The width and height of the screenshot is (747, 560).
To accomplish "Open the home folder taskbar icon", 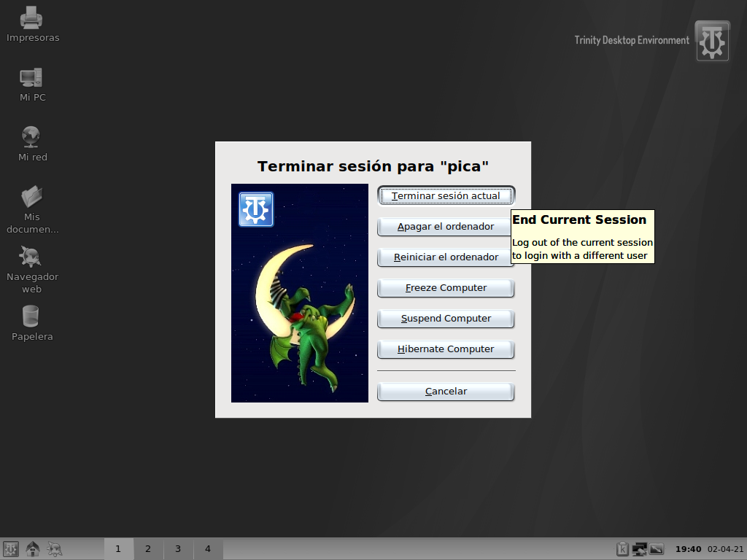I will coord(33,549).
